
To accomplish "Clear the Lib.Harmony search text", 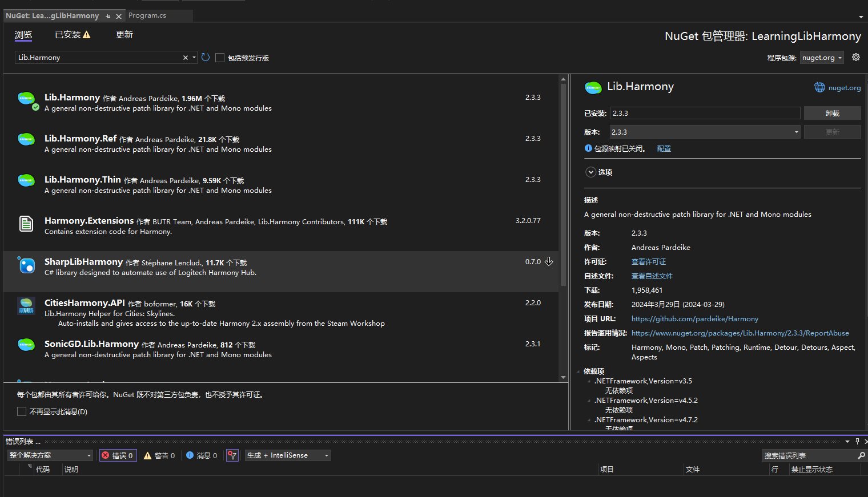I will coord(185,58).
